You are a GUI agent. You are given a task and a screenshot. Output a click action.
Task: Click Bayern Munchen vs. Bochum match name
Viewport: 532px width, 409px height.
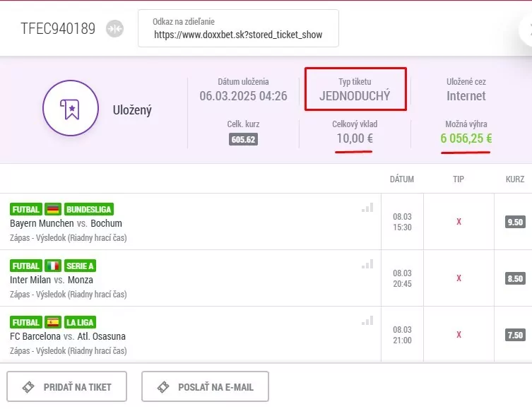point(66,223)
